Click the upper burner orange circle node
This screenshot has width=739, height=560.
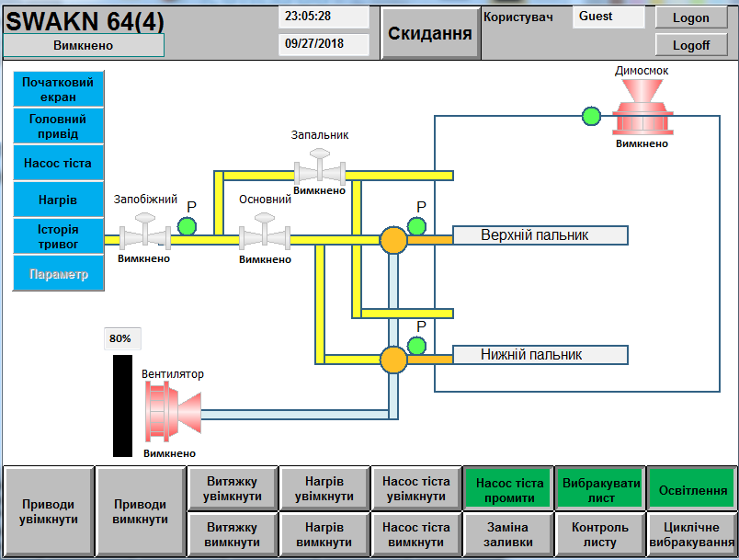pyautogui.click(x=393, y=240)
